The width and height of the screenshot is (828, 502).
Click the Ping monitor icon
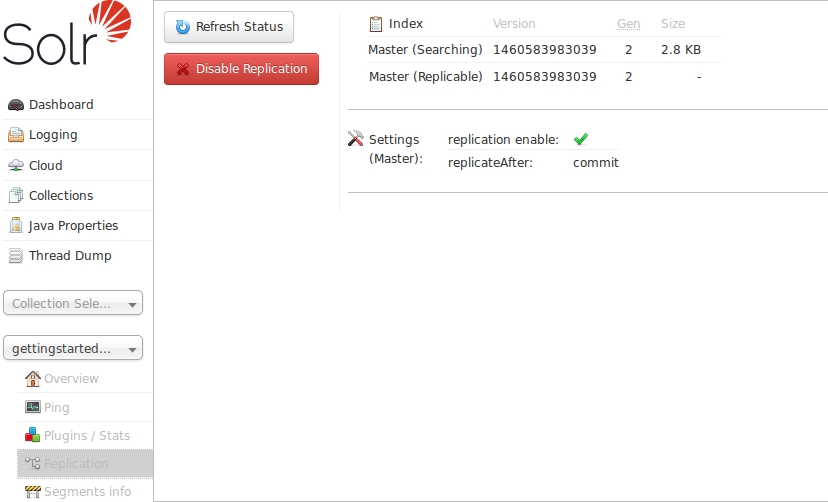(33, 408)
